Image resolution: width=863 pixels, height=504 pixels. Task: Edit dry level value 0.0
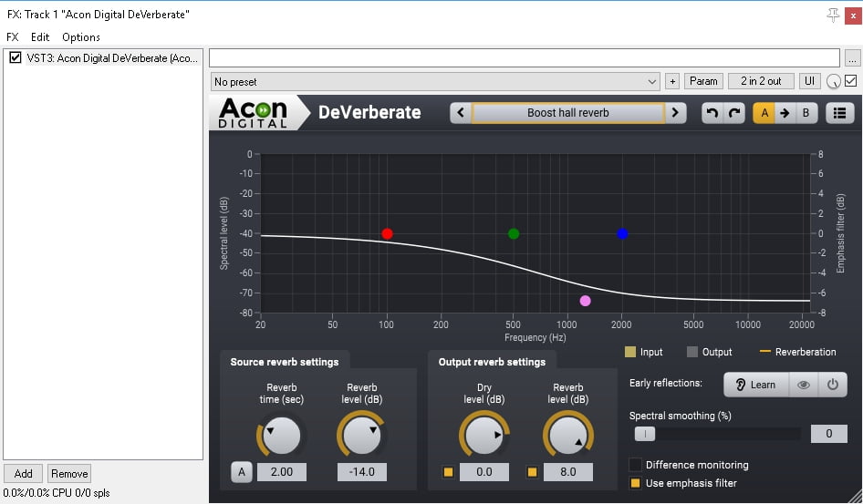483,472
